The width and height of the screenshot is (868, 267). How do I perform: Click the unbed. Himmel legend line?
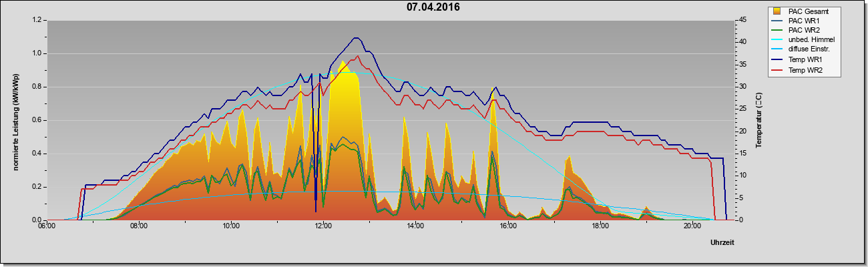[778, 40]
